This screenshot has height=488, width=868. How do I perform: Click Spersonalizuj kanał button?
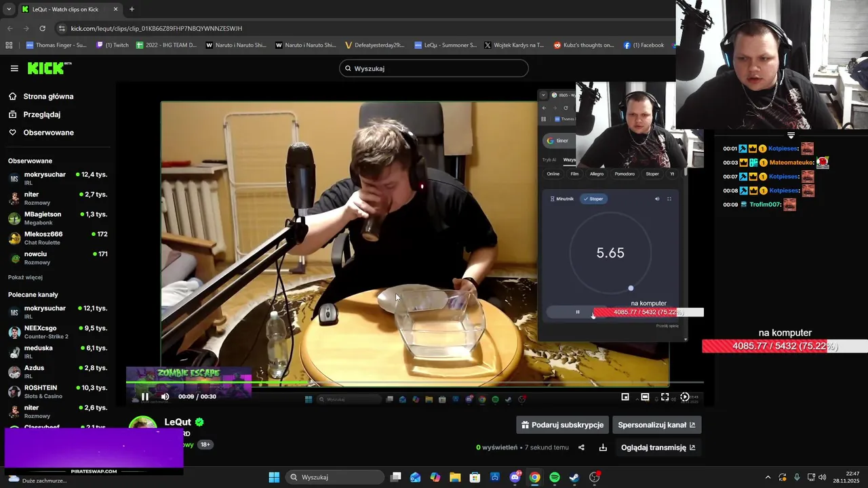(656, 425)
